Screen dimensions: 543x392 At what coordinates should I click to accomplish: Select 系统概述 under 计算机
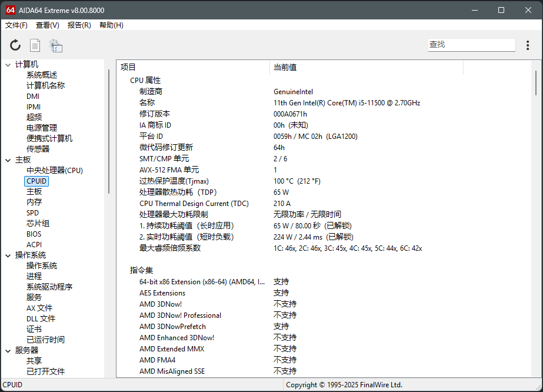click(x=42, y=75)
